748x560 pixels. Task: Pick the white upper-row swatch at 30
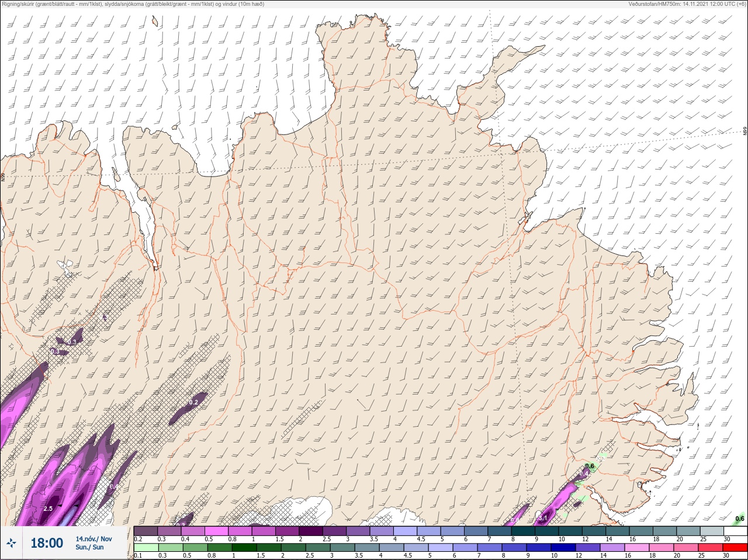pyautogui.click(x=736, y=531)
